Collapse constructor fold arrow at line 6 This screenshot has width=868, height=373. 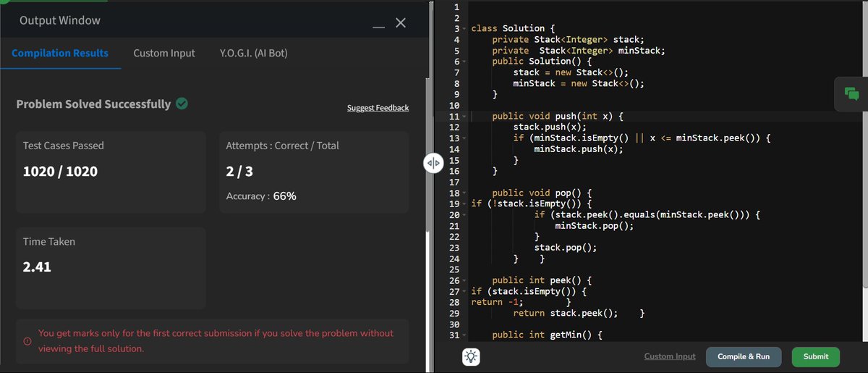464,62
